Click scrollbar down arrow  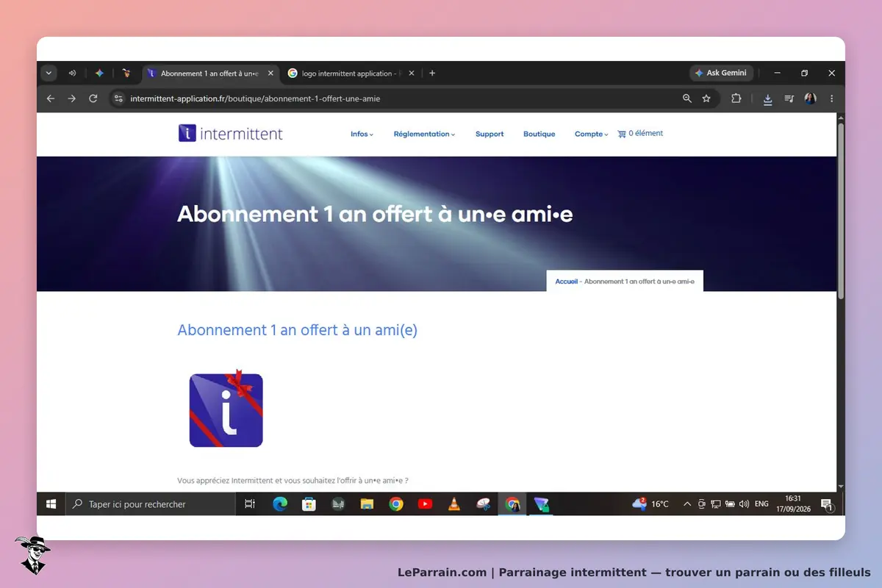(841, 487)
